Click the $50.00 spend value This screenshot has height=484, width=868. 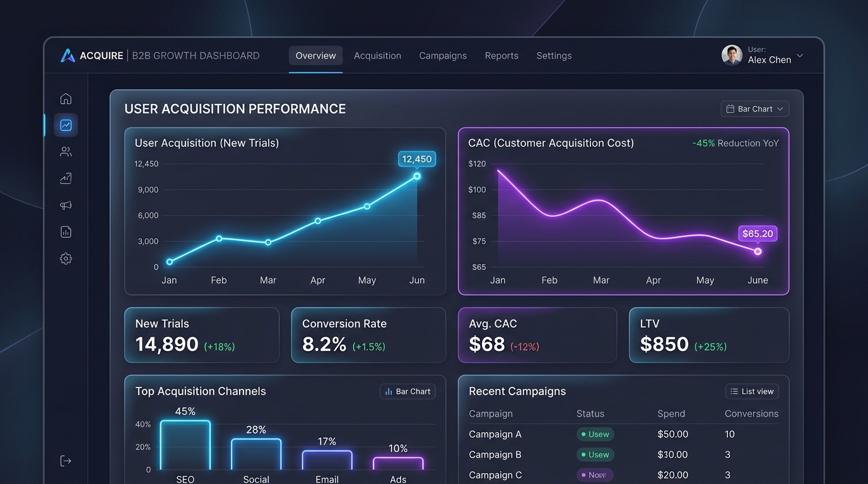672,434
